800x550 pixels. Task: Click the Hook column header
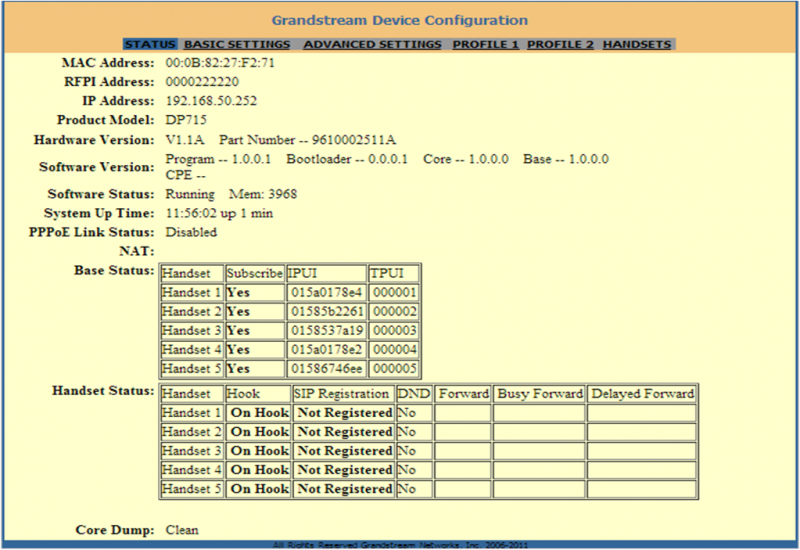[x=258, y=394]
